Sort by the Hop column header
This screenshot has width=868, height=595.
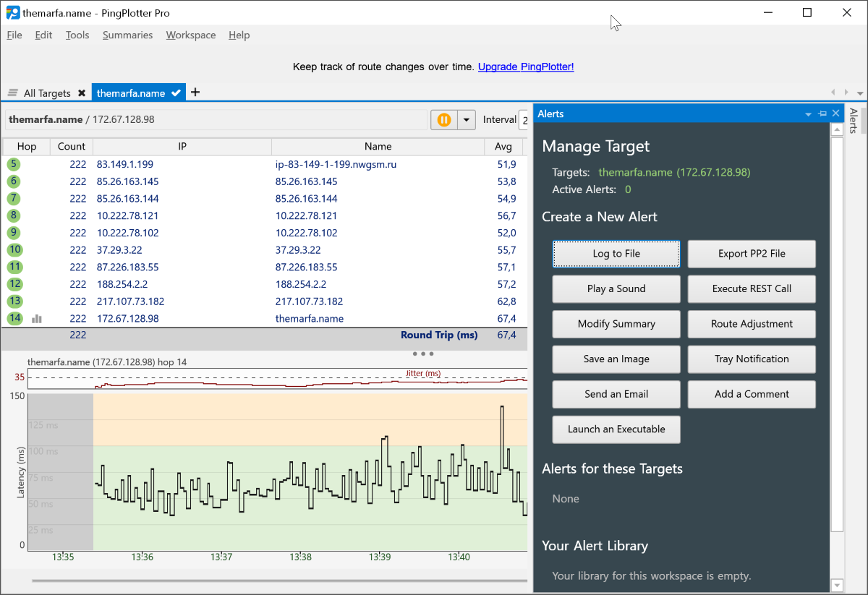tap(27, 146)
